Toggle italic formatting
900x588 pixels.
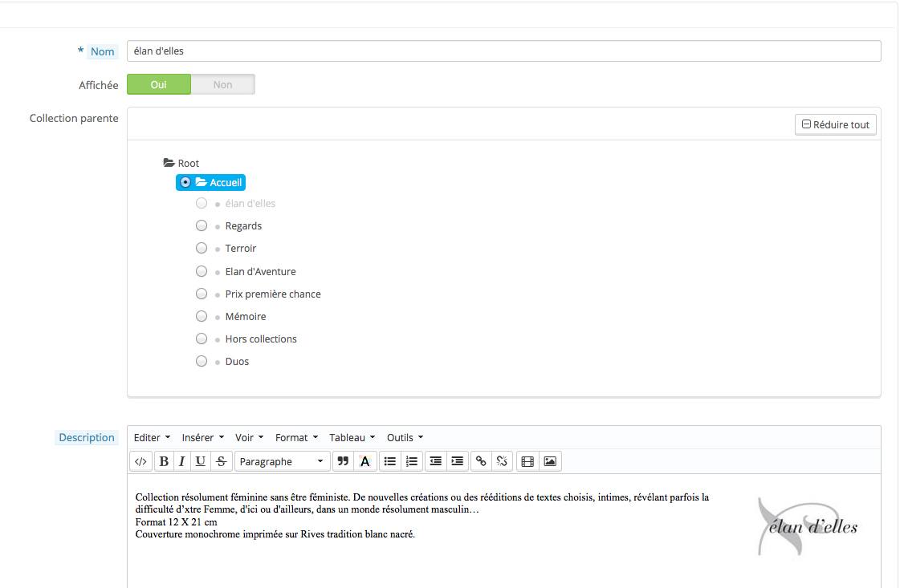point(182,461)
